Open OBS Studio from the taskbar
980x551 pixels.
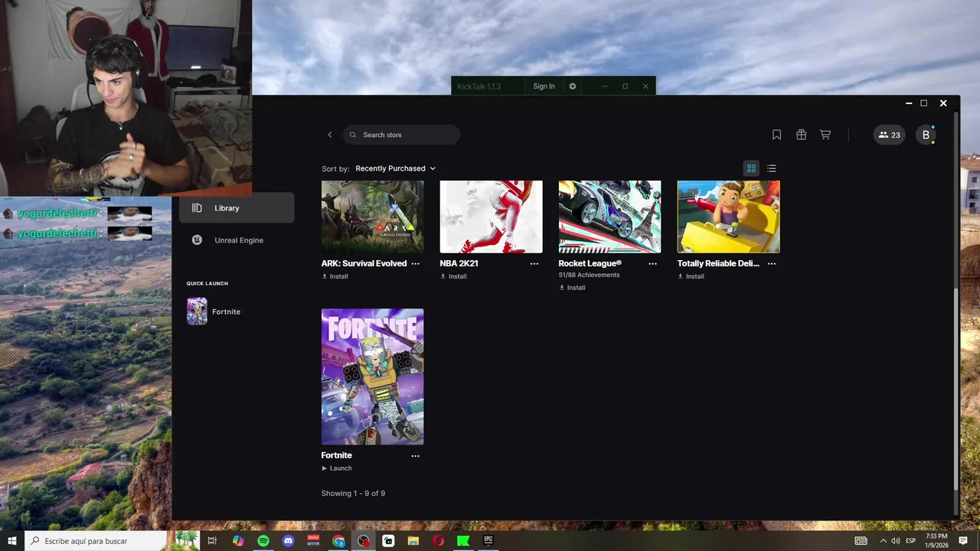363,541
